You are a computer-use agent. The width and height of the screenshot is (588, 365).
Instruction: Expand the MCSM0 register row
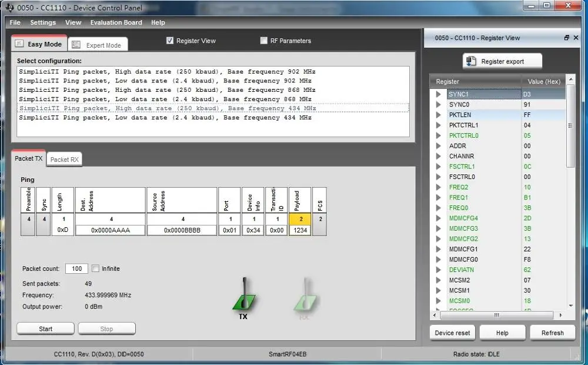(x=439, y=300)
